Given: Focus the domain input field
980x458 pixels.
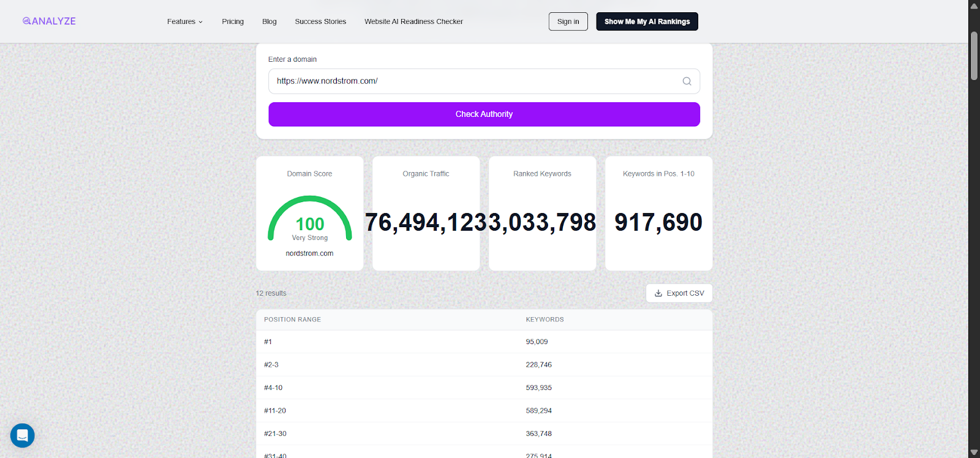Looking at the screenshot, I should click(x=484, y=81).
